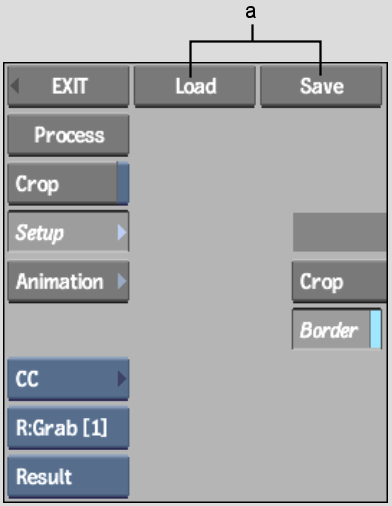The image size is (392, 506).
Task: Exit the module with EXIT button
Action: click(68, 86)
